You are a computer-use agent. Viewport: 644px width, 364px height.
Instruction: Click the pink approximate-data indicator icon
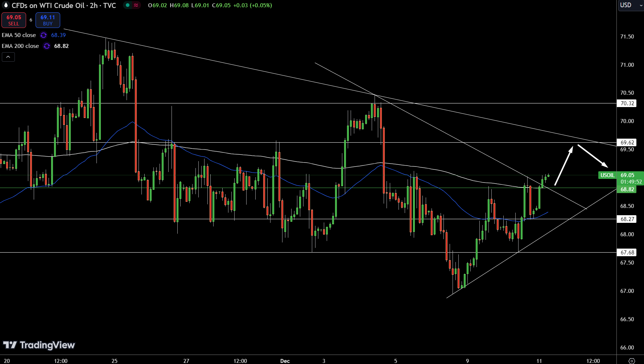click(x=136, y=5)
